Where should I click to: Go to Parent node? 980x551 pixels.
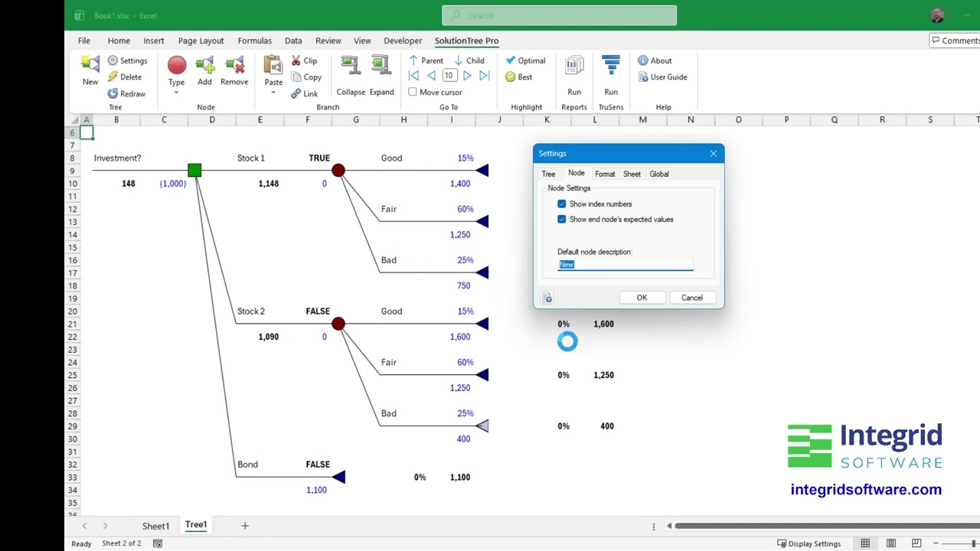pyautogui.click(x=426, y=60)
